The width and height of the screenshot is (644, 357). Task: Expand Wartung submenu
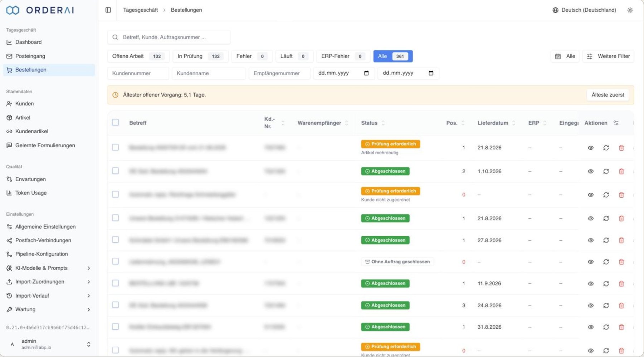point(49,309)
